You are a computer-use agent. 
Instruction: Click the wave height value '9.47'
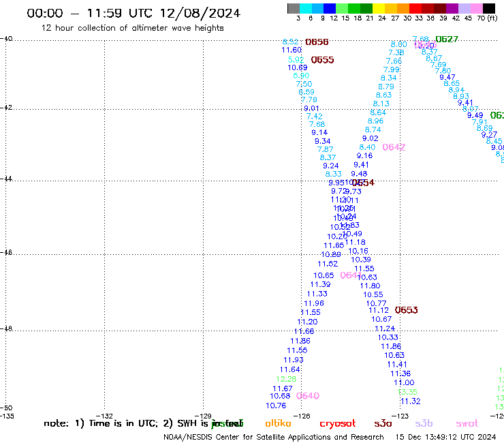coord(447,77)
